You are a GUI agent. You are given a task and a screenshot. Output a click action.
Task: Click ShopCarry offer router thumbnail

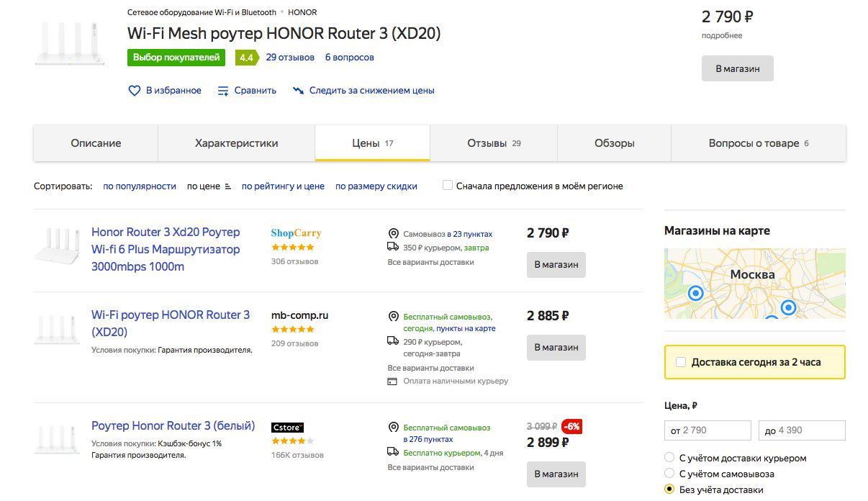pyautogui.click(x=57, y=247)
